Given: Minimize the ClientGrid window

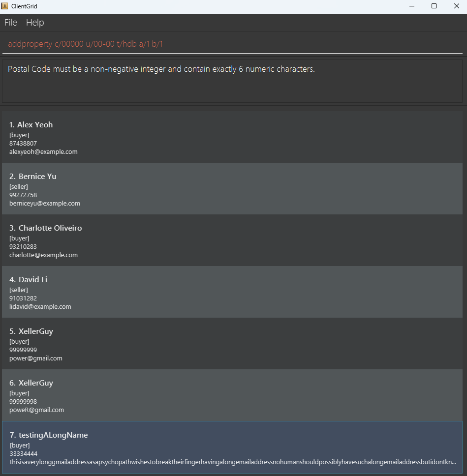Looking at the screenshot, I should pos(412,6).
